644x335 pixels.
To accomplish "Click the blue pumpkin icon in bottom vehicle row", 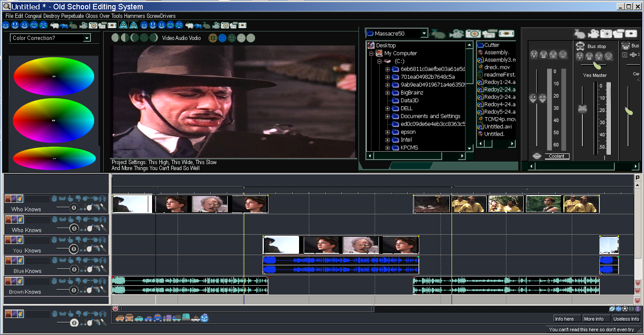I will click(x=204, y=318).
